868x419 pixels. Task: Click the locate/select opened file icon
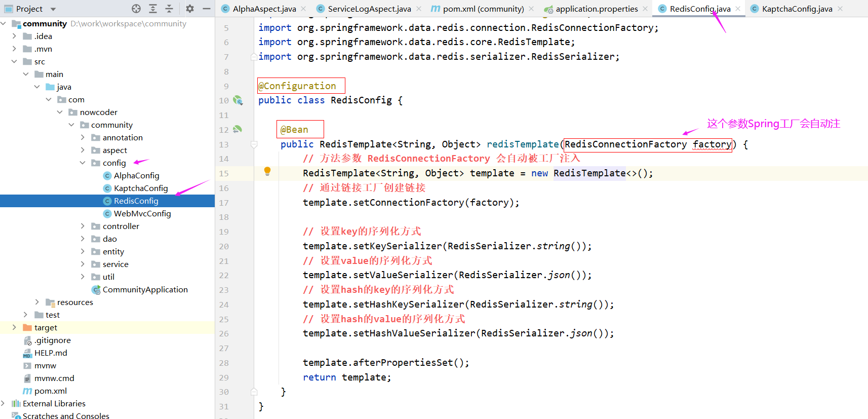click(x=136, y=9)
